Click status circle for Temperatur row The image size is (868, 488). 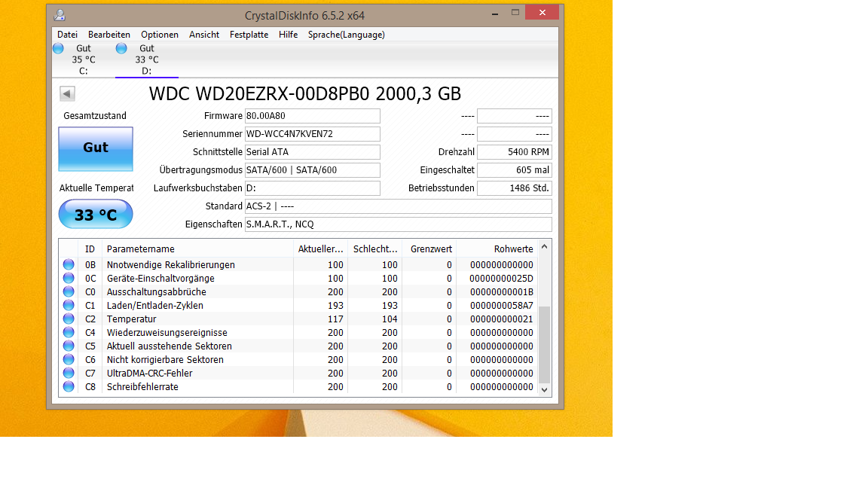[x=69, y=319]
